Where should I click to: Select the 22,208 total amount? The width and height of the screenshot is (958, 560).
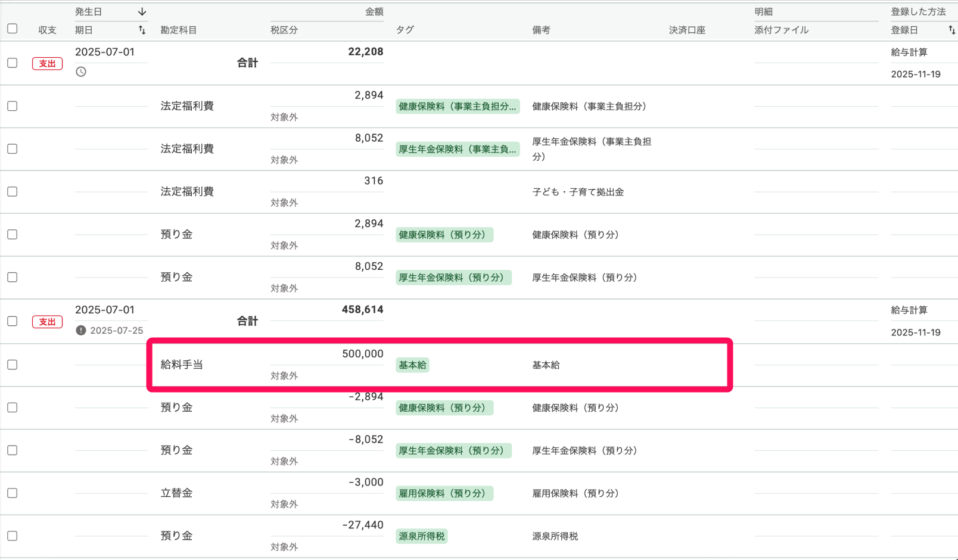point(366,52)
